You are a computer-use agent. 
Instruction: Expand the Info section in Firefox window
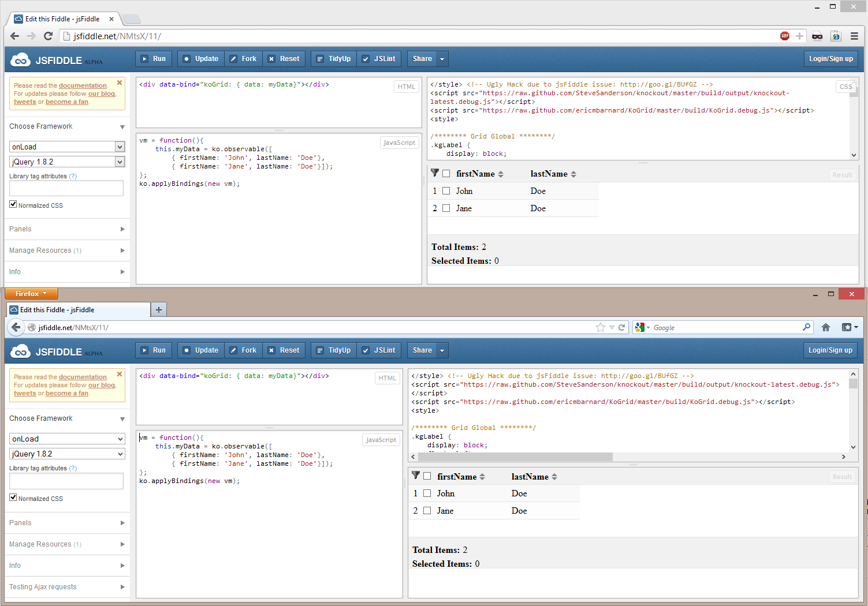tap(67, 566)
